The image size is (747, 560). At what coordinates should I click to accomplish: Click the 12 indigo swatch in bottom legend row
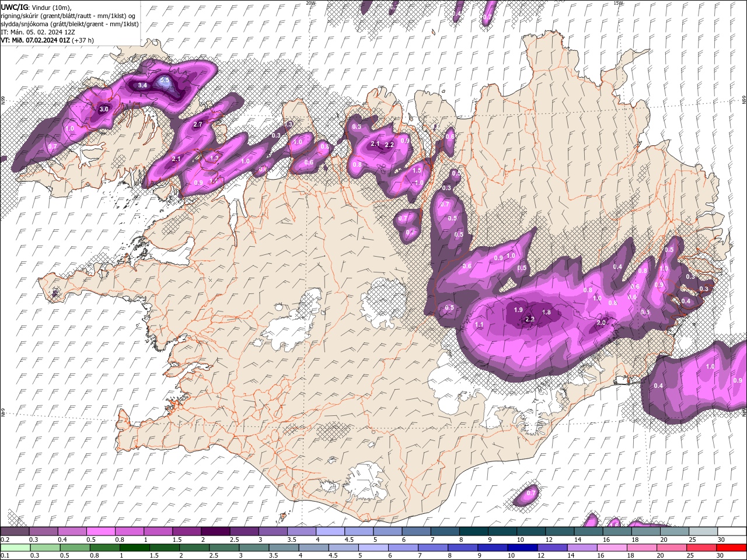[551, 548]
